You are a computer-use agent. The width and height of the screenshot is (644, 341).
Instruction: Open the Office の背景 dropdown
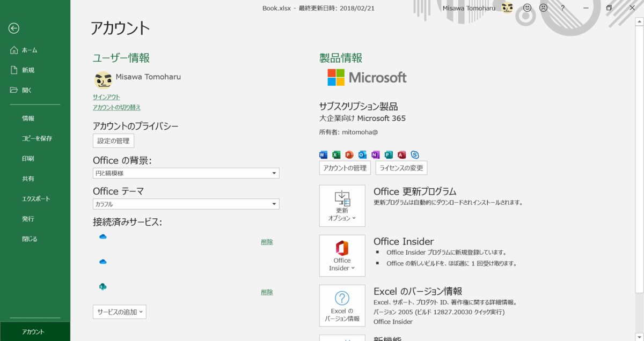coord(186,173)
